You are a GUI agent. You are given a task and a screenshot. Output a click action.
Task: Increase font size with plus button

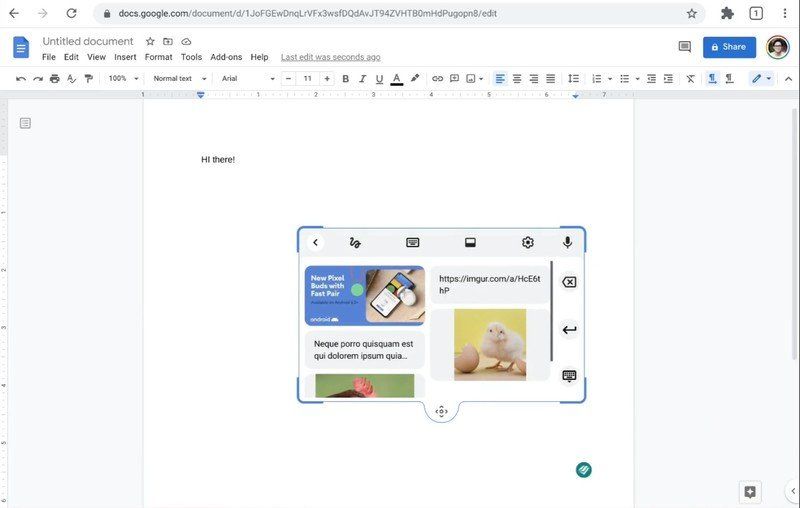[327, 79]
